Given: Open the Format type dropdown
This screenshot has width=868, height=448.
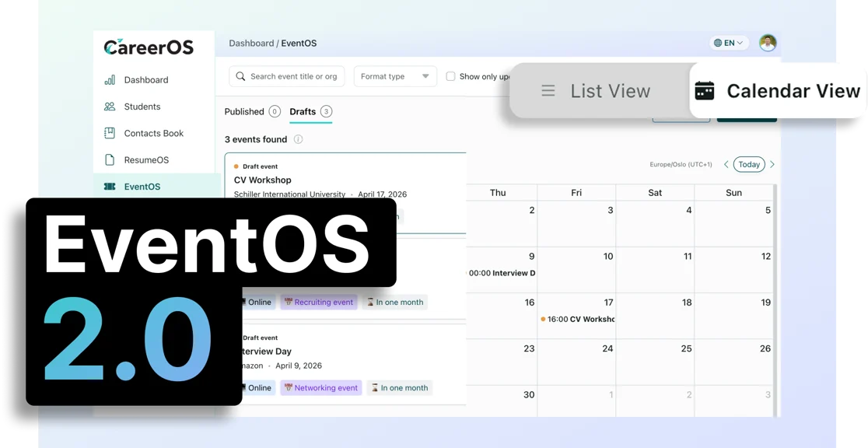Looking at the screenshot, I should click(x=395, y=76).
